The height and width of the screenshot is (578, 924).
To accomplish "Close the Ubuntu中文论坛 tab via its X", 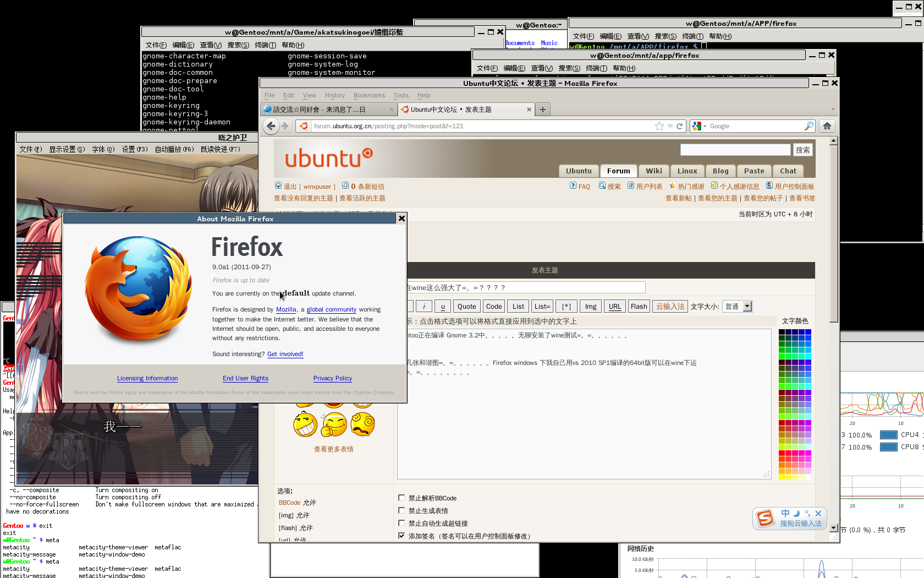I will 529,110.
